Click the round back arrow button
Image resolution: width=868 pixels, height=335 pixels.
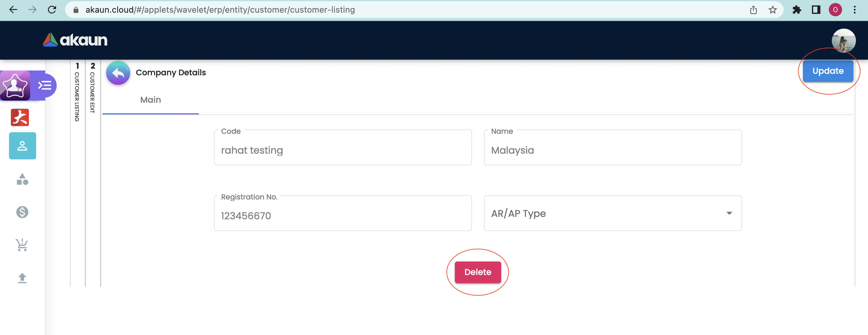pos(118,73)
